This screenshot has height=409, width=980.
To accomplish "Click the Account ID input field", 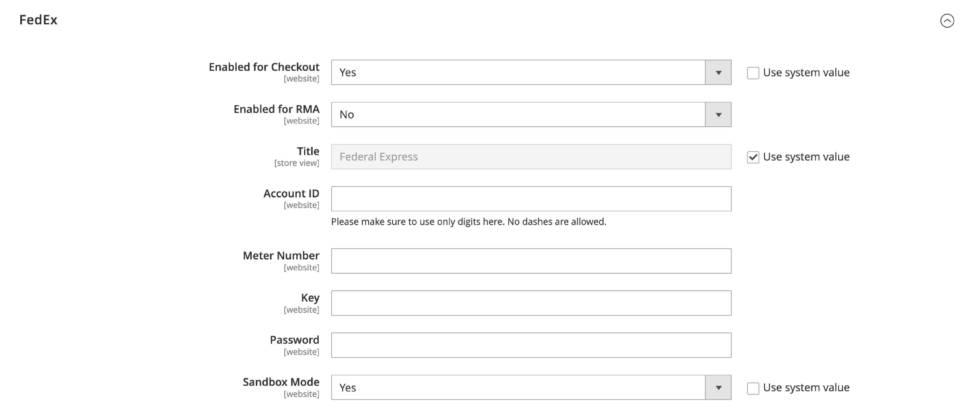I will coord(531,198).
